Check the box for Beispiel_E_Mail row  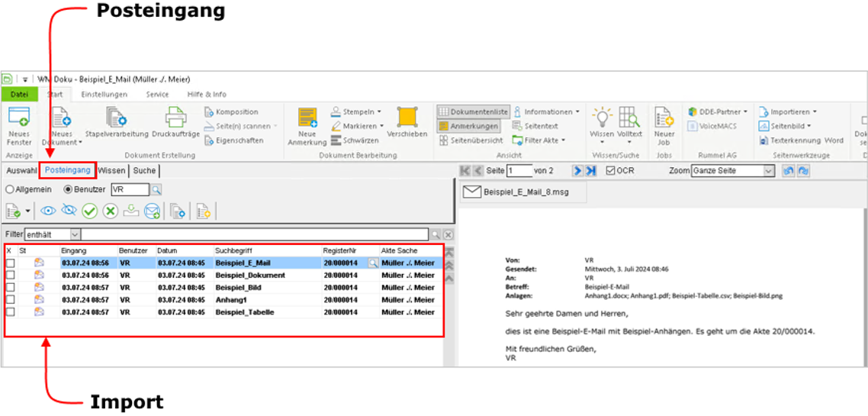(11, 263)
